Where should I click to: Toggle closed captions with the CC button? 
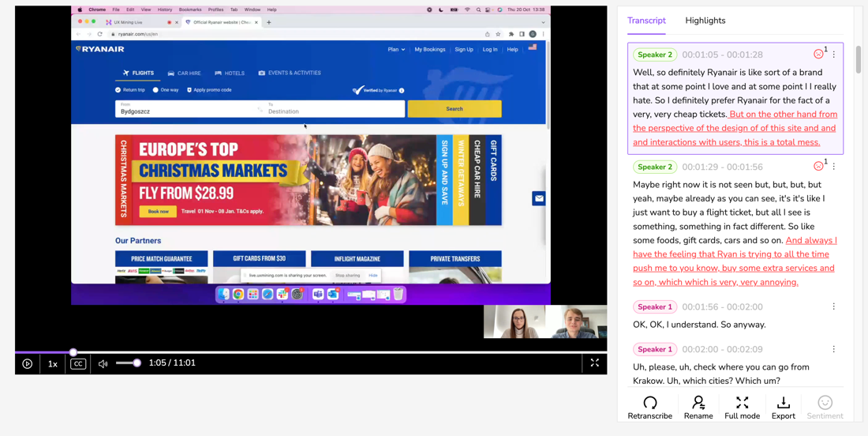[x=78, y=364]
